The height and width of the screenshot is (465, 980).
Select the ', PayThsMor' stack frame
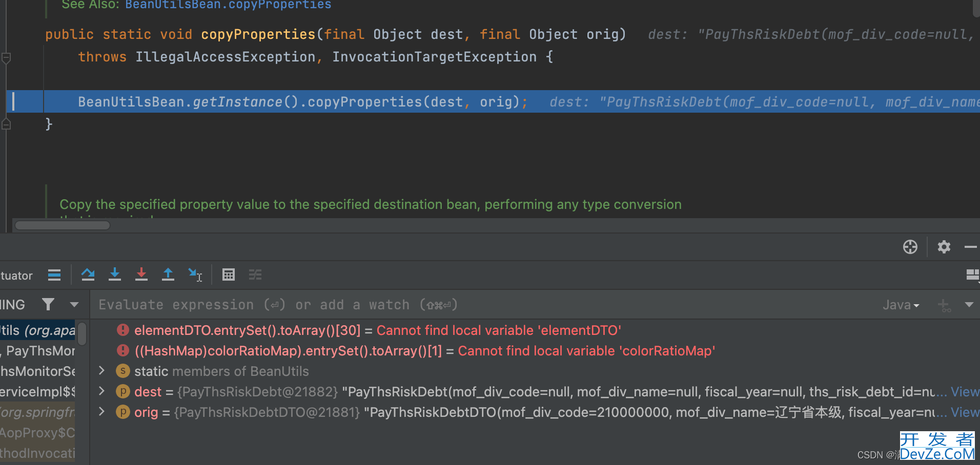(x=38, y=351)
